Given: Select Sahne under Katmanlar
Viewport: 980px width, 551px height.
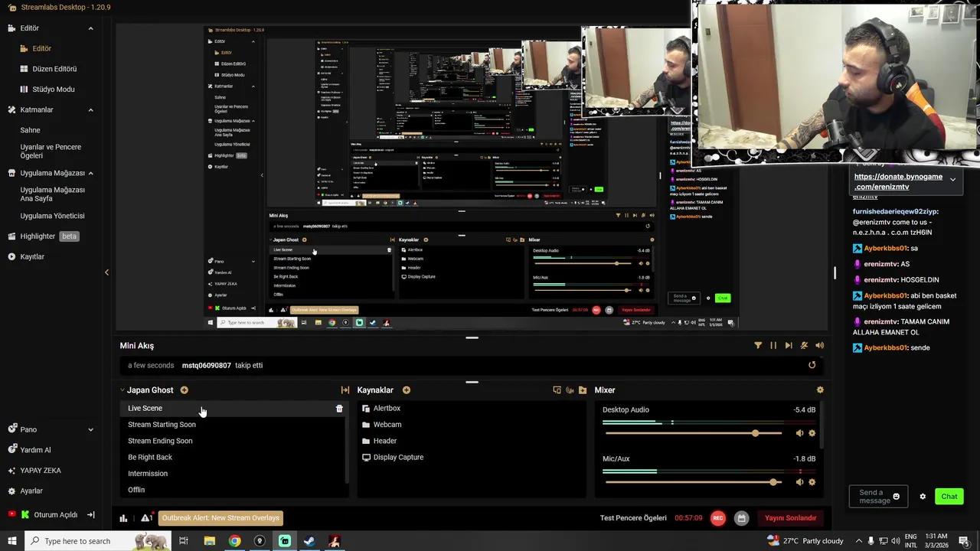Looking at the screenshot, I should 30,130.
